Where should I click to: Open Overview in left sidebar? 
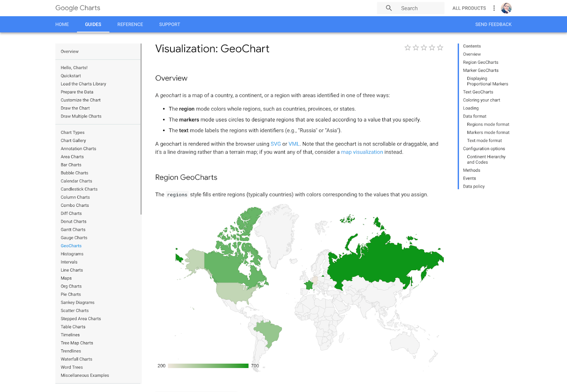(69, 51)
